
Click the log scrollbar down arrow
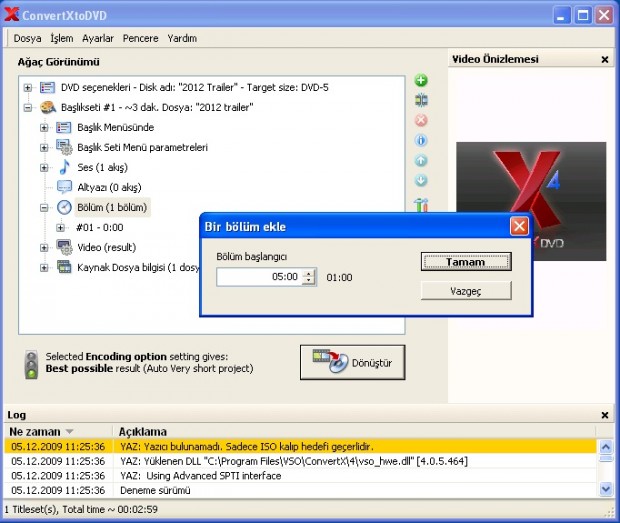pyautogui.click(x=605, y=489)
